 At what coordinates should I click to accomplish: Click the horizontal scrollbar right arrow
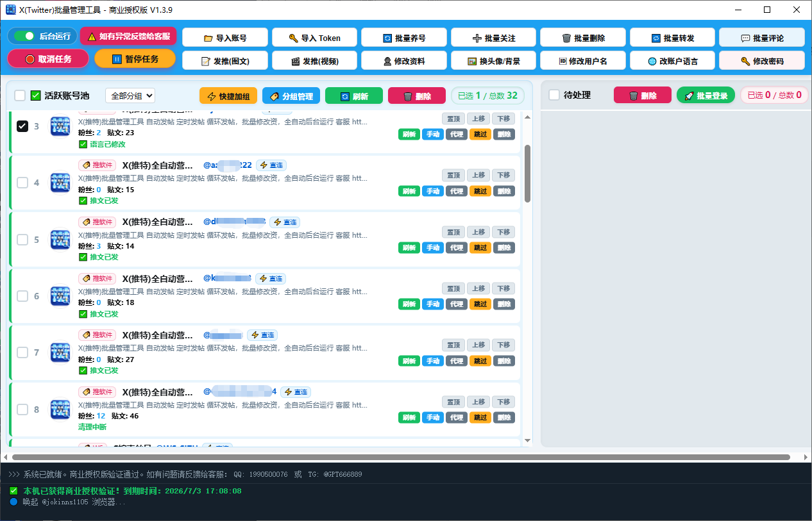806,457
